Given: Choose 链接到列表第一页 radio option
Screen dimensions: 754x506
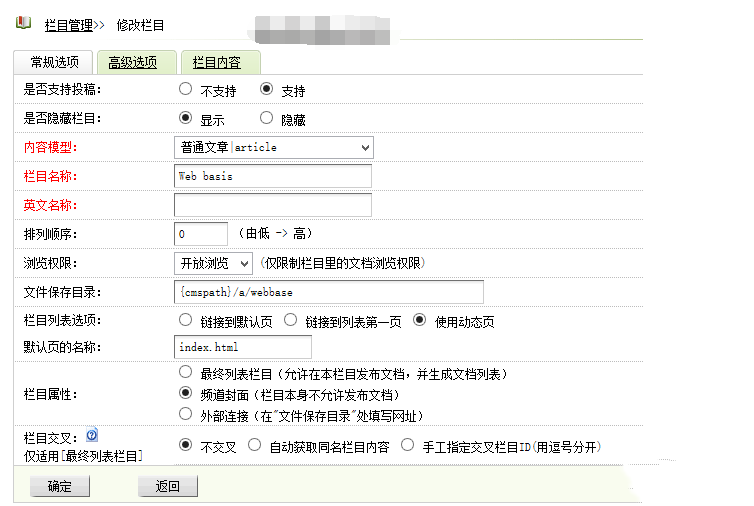Looking at the screenshot, I should (x=291, y=320).
